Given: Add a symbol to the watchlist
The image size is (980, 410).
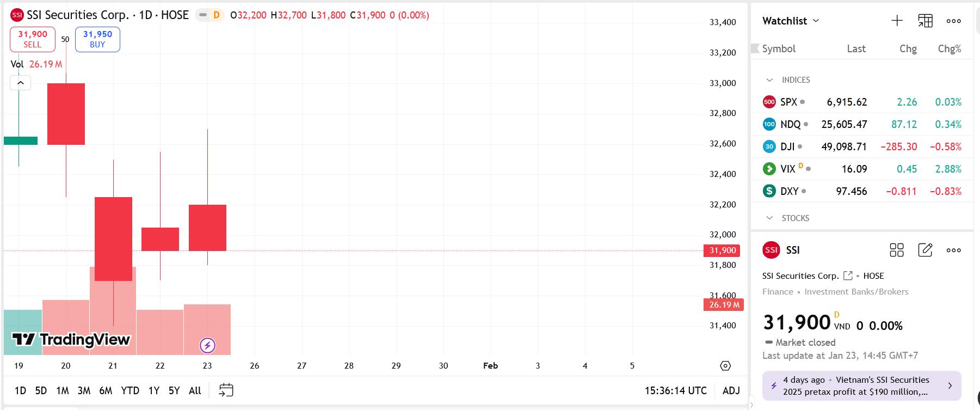Looking at the screenshot, I should point(897,21).
